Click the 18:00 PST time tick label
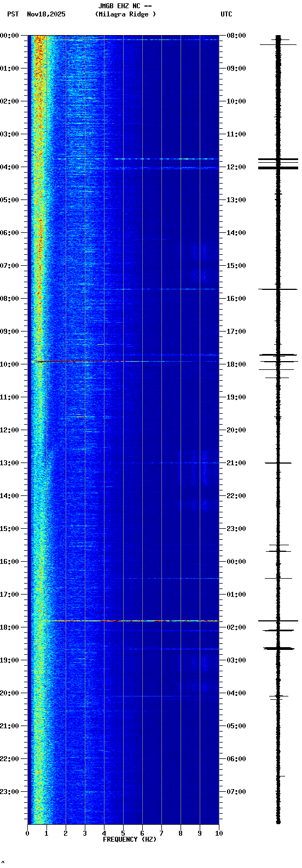This screenshot has height=868, width=302. click(x=9, y=627)
